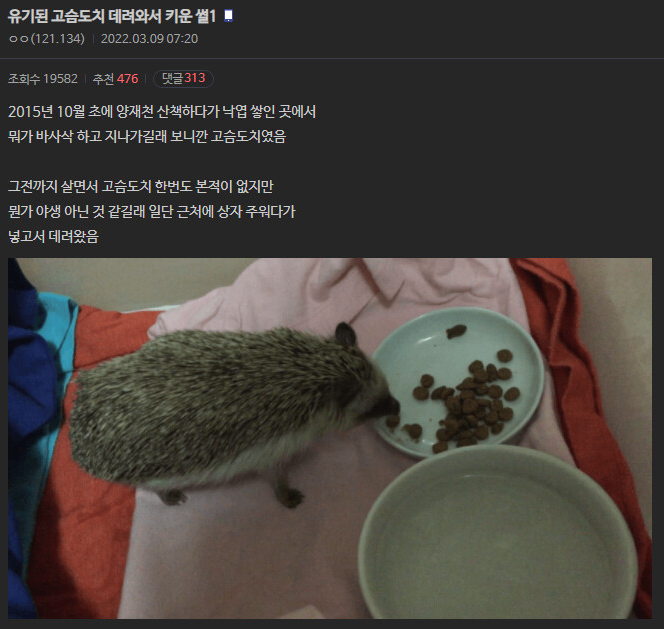Click the author nickname ㅇㅇ(121.134)
Viewport: 664px width, 629px height.
tap(47, 39)
